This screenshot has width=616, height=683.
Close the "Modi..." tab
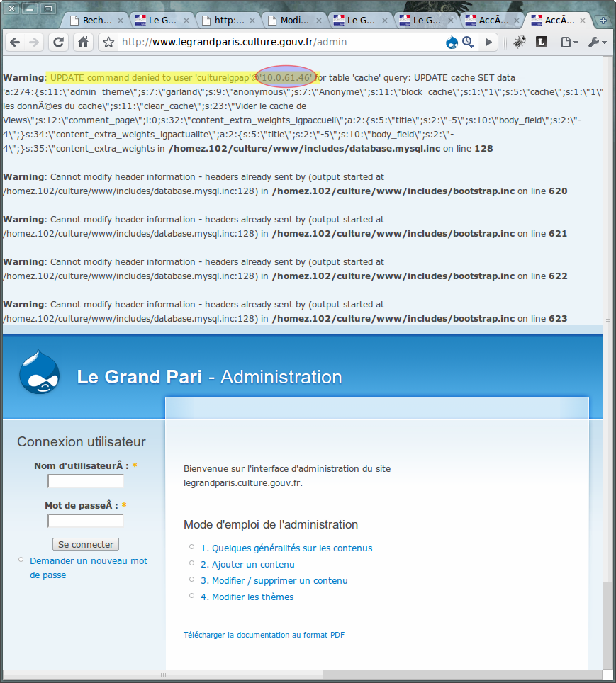pos(319,21)
